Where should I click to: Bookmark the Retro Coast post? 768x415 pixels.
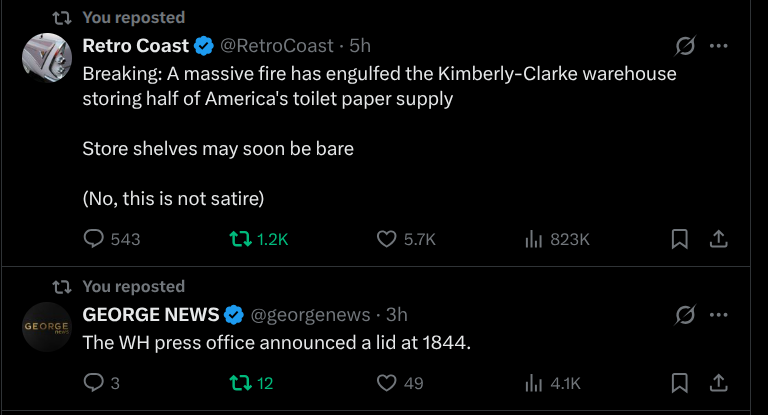click(678, 239)
